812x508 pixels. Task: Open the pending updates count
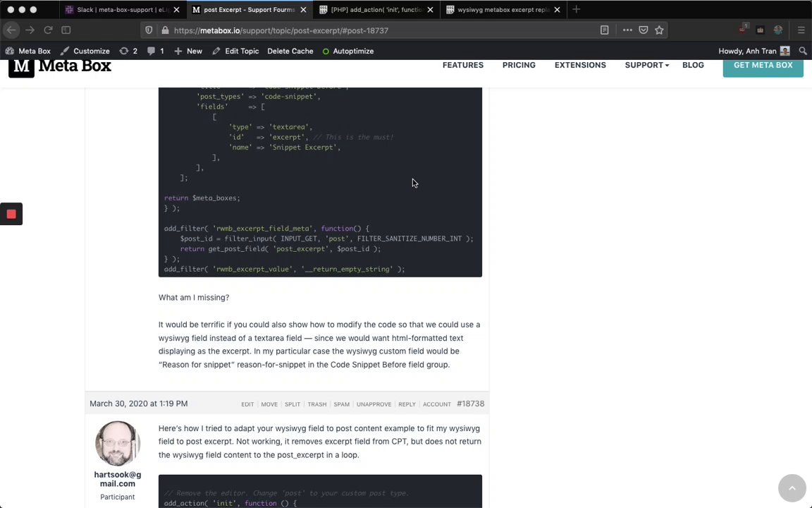click(128, 51)
